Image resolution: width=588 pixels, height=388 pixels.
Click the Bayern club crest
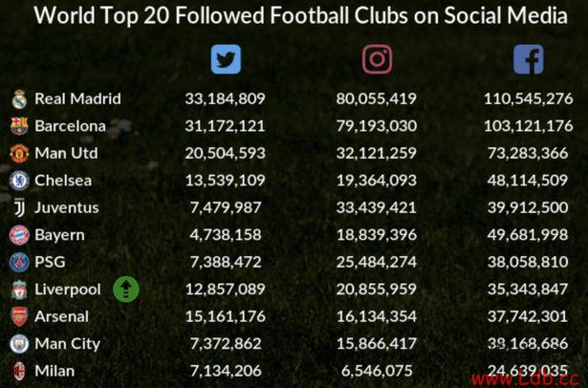pos(19,235)
